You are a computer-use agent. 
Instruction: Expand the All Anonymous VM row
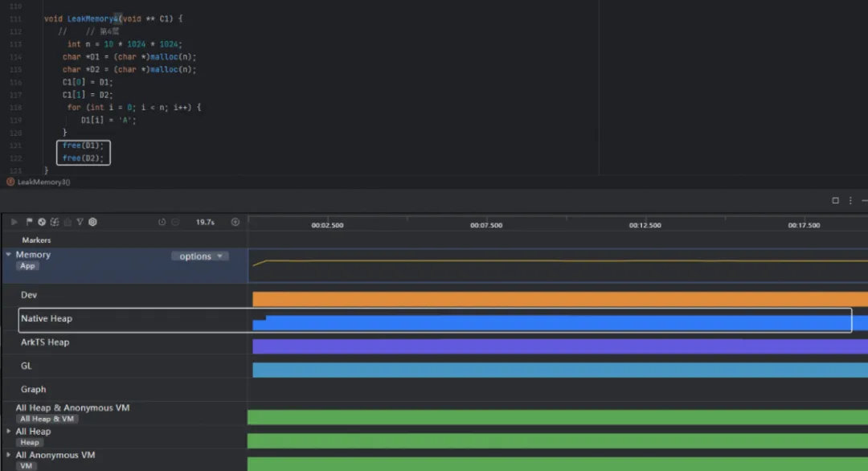click(x=8, y=455)
